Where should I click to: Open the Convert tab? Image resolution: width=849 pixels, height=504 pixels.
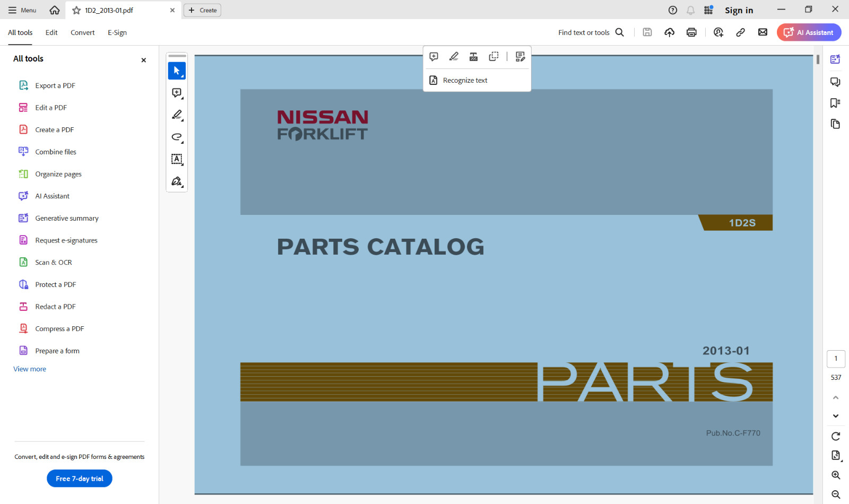(x=83, y=32)
